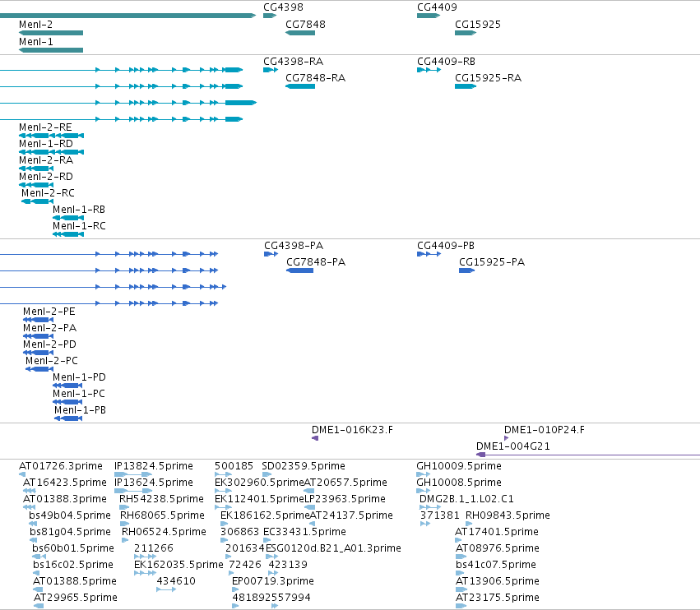The image size is (700, 610).
Task: Select the Menl-2-RD transcript label
Action: (x=46, y=176)
